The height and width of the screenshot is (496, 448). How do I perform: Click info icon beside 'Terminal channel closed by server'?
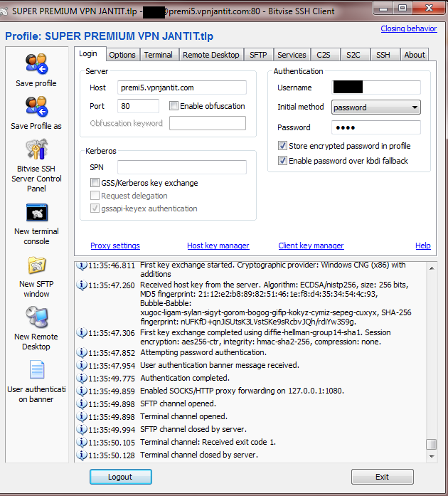(82, 455)
